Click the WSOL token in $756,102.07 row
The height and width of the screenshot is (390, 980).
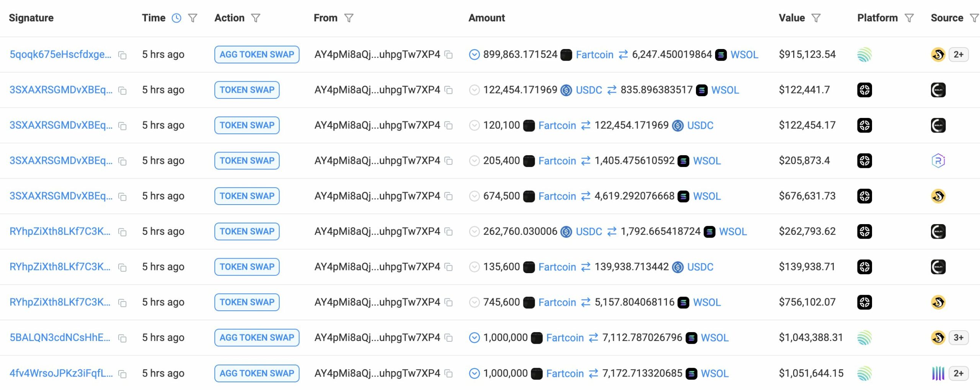point(707,302)
